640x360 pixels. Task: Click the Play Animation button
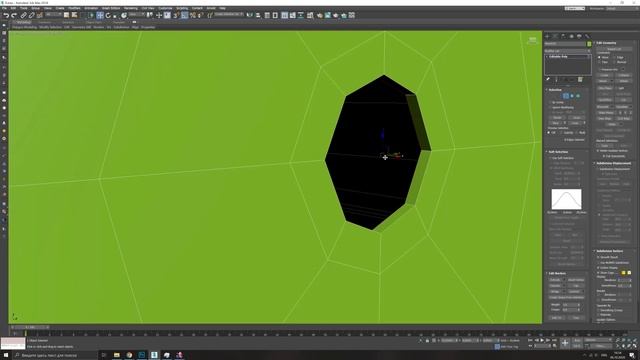point(542,340)
